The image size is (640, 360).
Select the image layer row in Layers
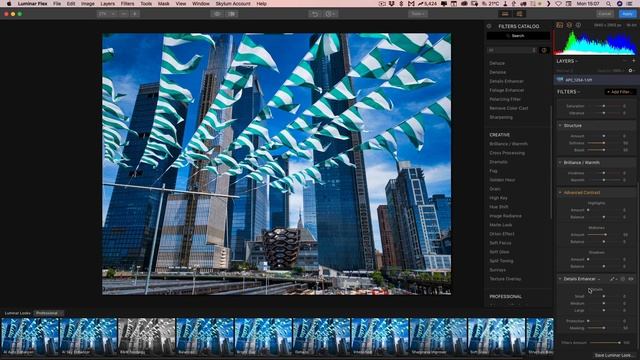pos(596,80)
